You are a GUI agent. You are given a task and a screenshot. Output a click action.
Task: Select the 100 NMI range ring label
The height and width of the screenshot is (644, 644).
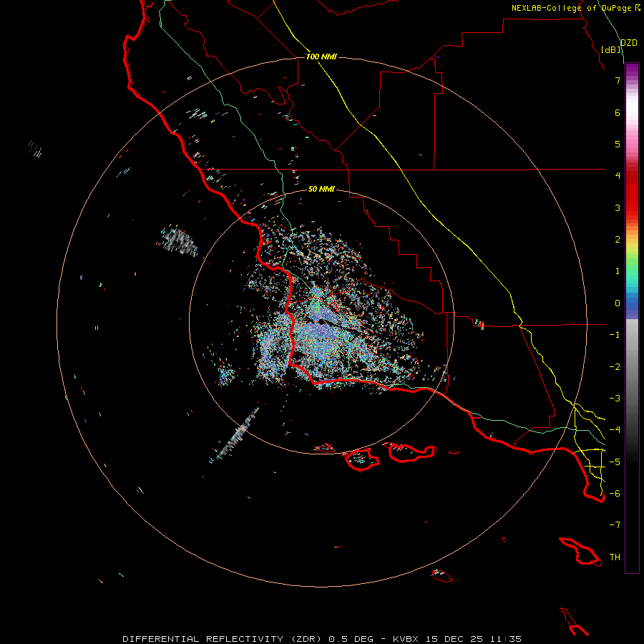pos(321,57)
